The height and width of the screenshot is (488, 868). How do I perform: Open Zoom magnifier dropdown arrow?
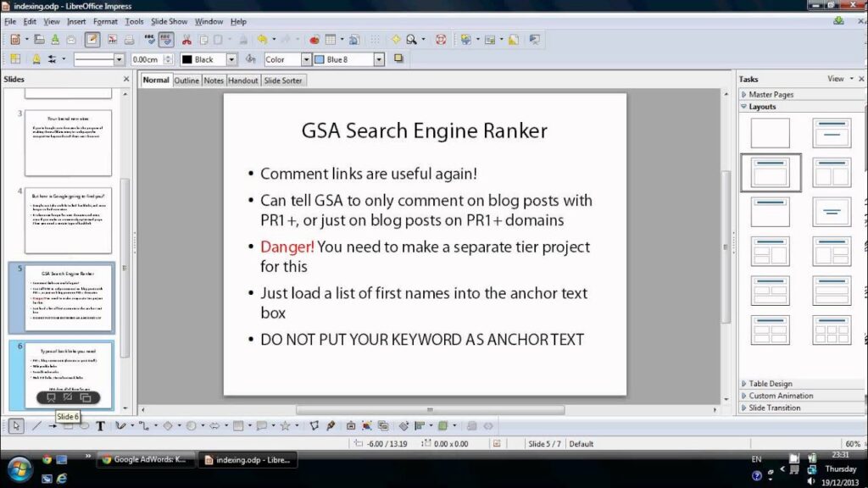(x=424, y=39)
